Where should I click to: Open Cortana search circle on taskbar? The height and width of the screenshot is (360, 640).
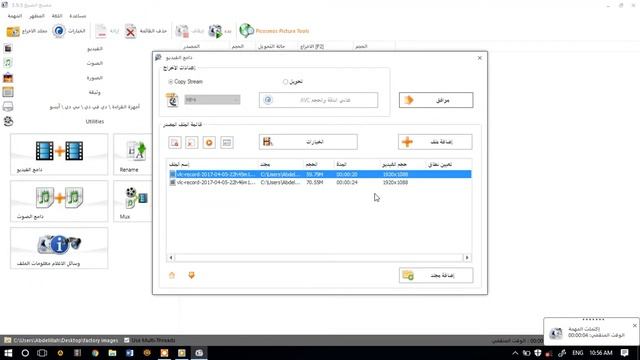tap(25, 353)
